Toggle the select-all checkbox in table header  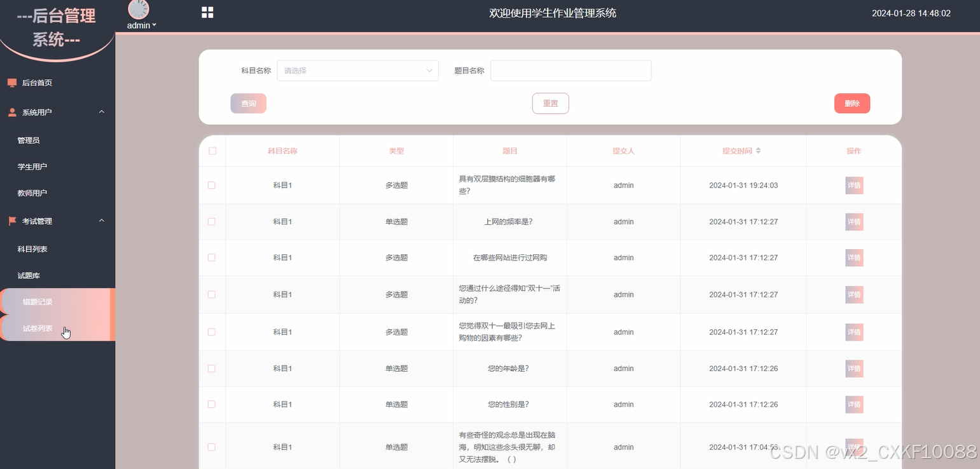[212, 151]
